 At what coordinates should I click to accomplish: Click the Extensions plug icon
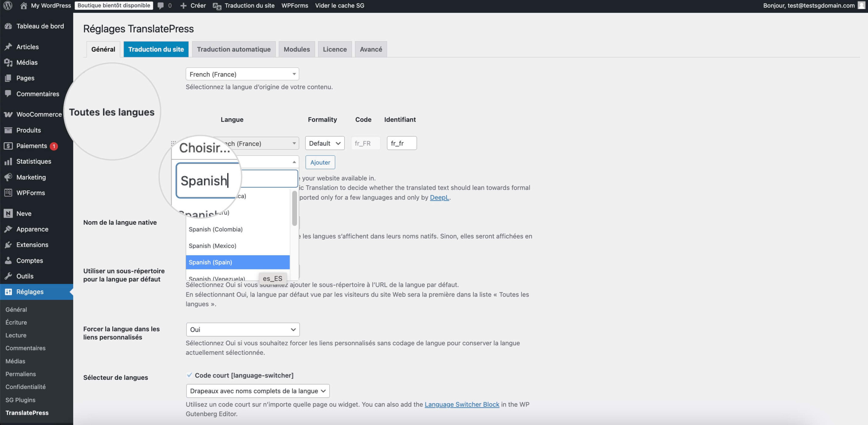[x=8, y=245]
